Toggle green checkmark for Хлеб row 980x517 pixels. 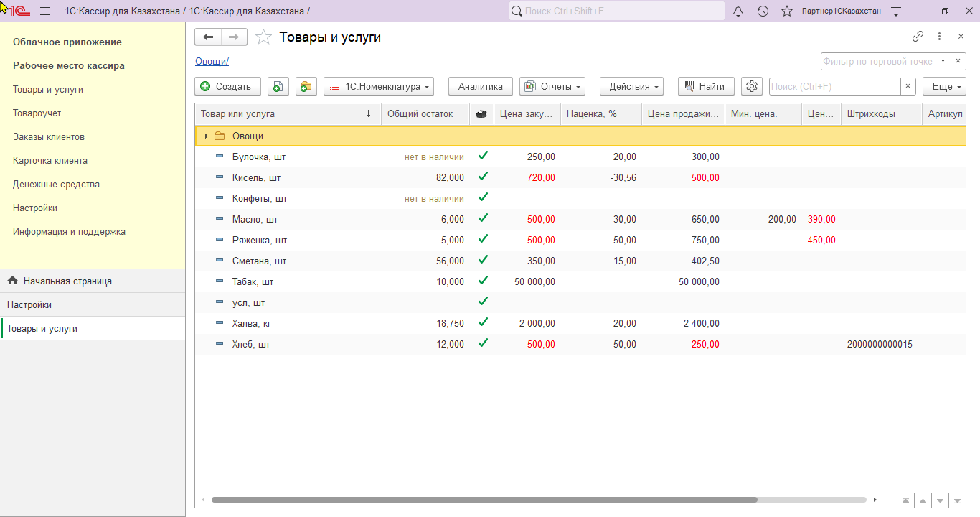(x=483, y=343)
